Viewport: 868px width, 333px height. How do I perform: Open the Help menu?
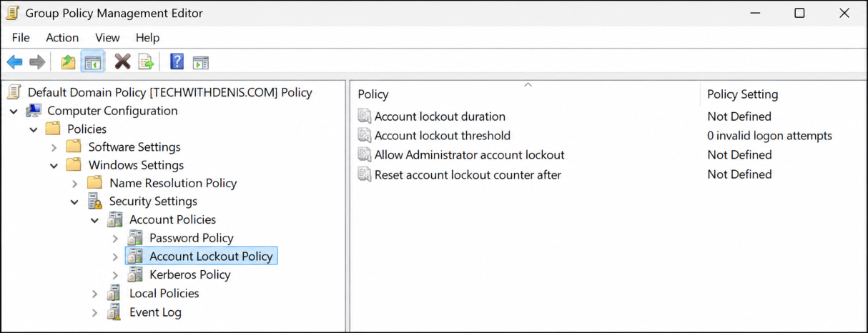pyautogui.click(x=147, y=37)
